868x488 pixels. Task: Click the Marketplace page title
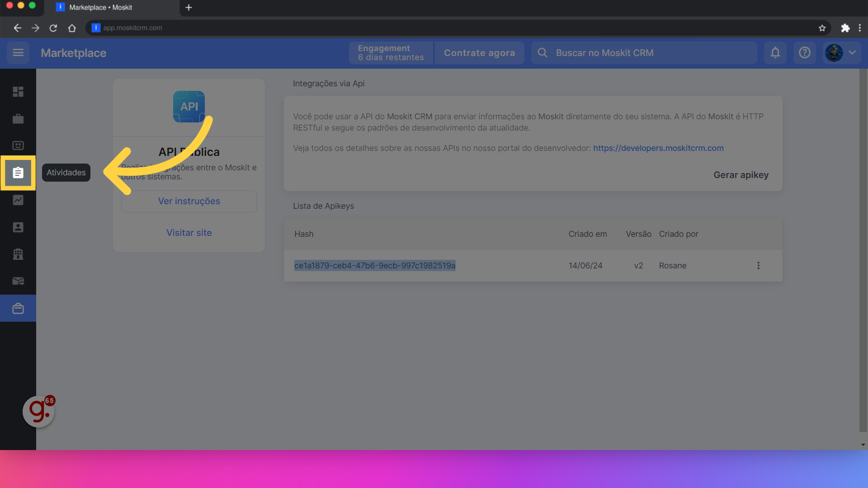pyautogui.click(x=74, y=53)
